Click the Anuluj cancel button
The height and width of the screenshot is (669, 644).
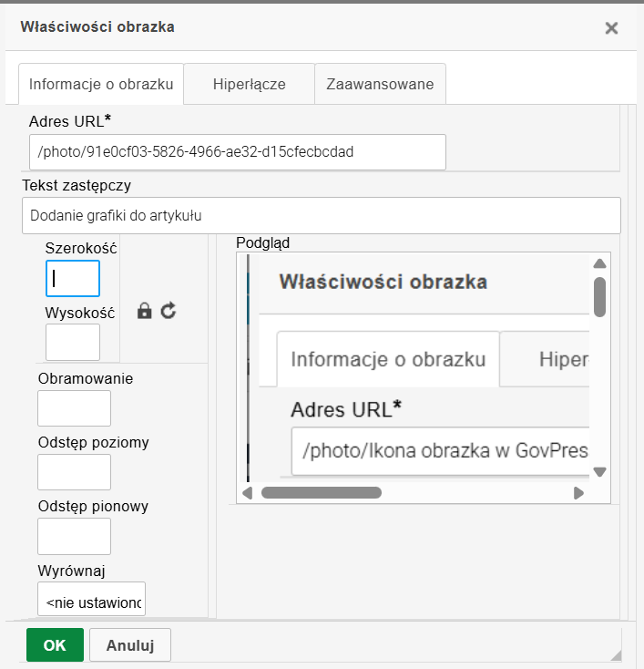[x=130, y=644]
